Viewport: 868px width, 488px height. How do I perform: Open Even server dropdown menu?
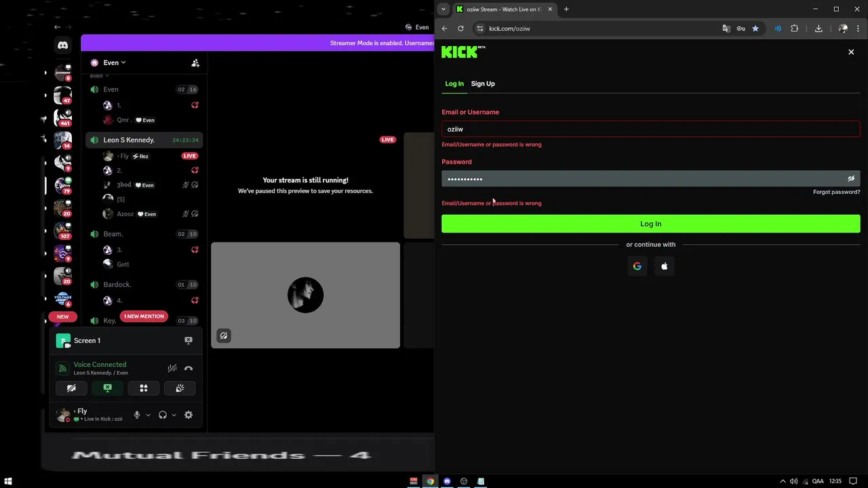coord(114,62)
